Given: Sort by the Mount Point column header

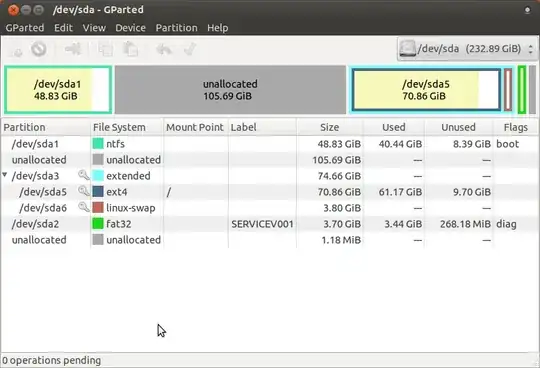Looking at the screenshot, I should click(x=196, y=127).
